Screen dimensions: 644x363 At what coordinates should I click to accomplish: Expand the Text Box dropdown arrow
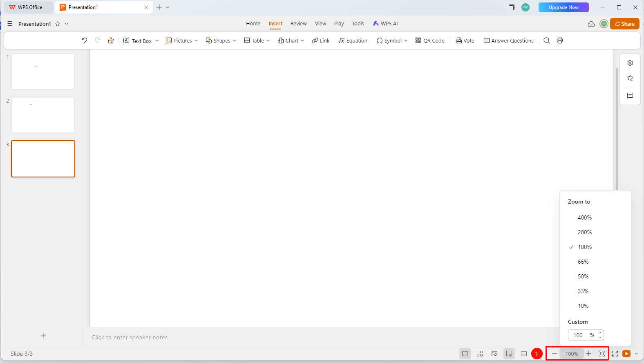(x=157, y=40)
